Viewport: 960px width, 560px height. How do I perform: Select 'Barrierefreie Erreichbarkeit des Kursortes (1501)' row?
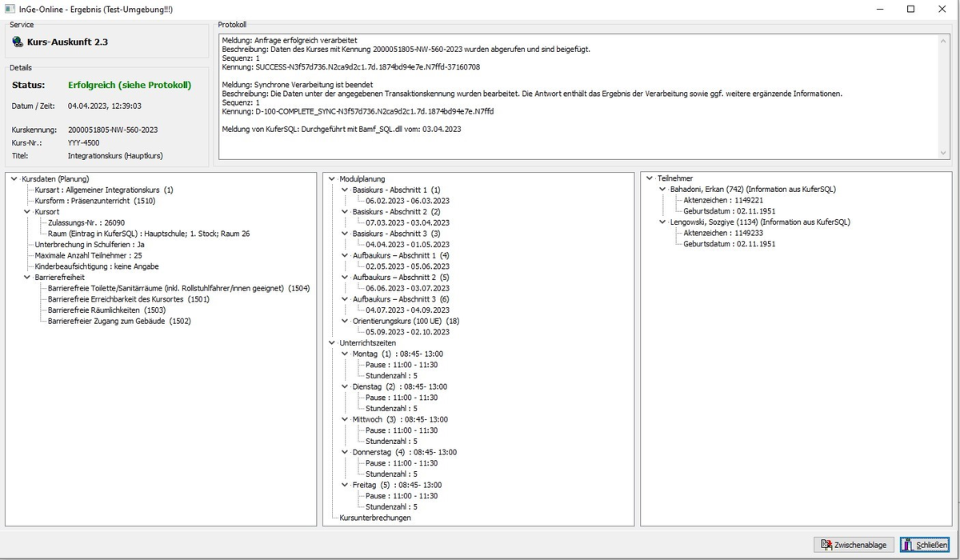click(x=128, y=299)
